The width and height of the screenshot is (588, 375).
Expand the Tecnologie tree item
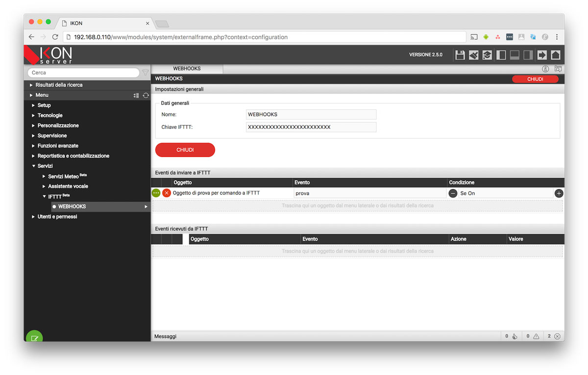click(x=33, y=116)
